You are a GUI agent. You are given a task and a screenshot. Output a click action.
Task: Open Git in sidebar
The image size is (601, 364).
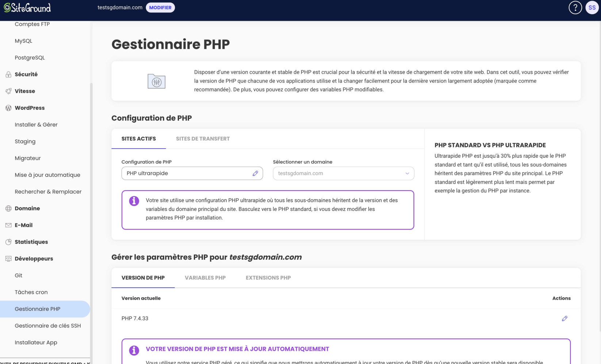tap(19, 276)
